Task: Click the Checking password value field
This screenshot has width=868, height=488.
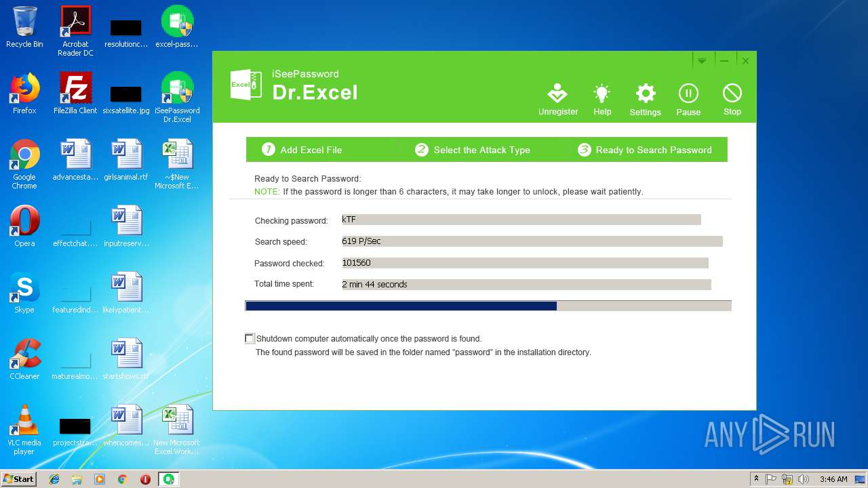Action: (x=521, y=220)
